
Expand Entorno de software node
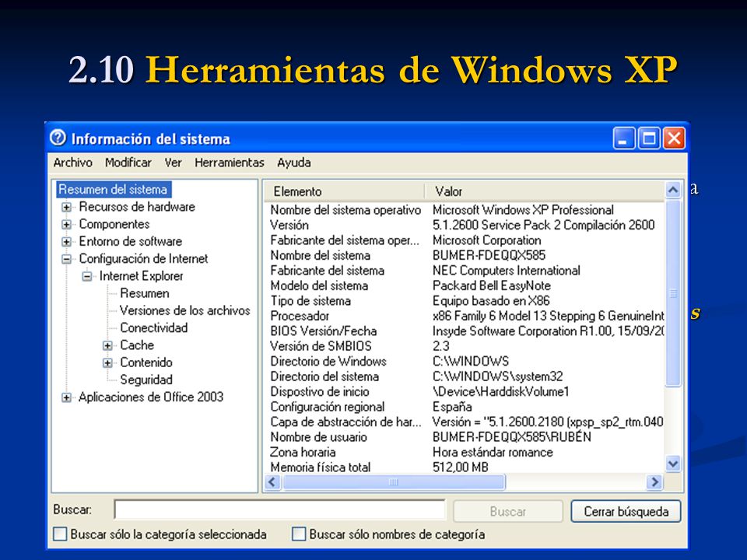pos(66,242)
